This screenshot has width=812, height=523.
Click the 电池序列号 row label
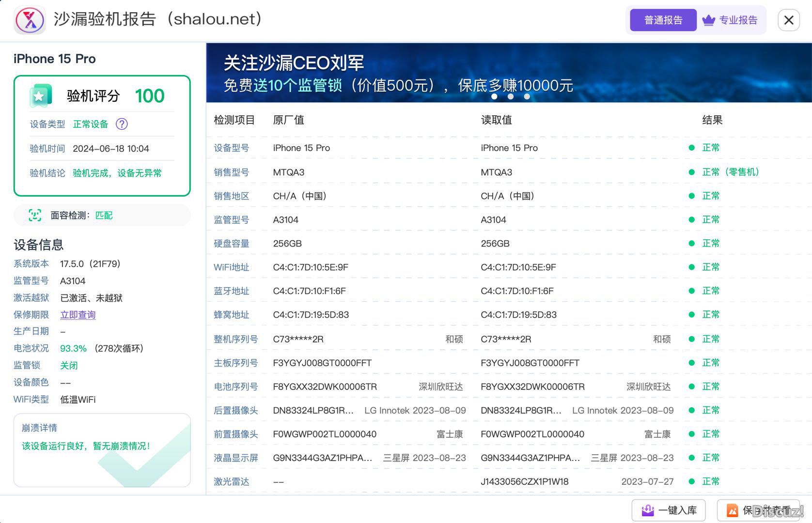point(236,387)
